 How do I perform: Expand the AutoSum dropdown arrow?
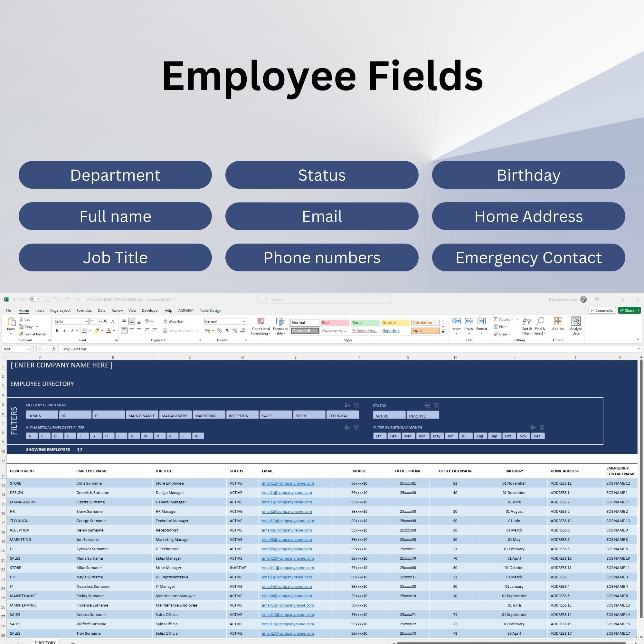[518, 319]
